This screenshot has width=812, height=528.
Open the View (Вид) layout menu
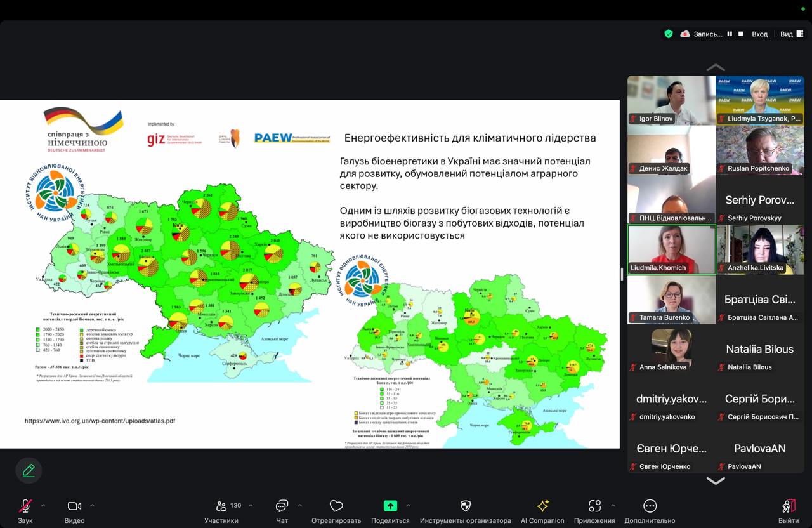point(790,34)
